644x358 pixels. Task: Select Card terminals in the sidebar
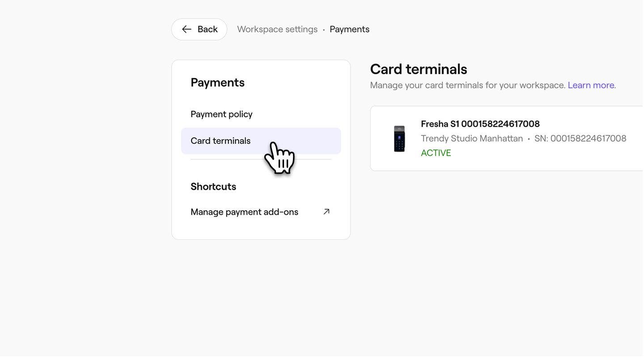pos(220,141)
